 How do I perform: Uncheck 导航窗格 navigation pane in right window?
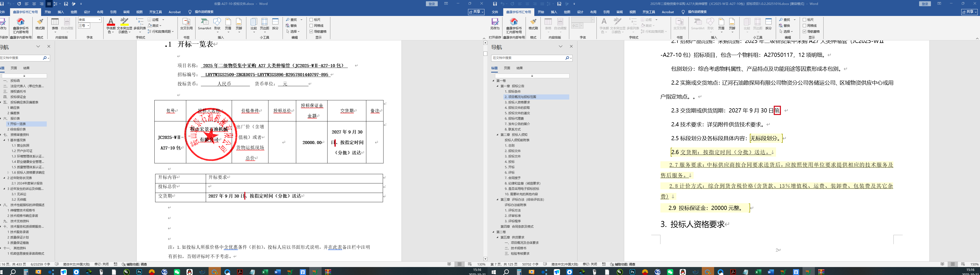(x=805, y=32)
